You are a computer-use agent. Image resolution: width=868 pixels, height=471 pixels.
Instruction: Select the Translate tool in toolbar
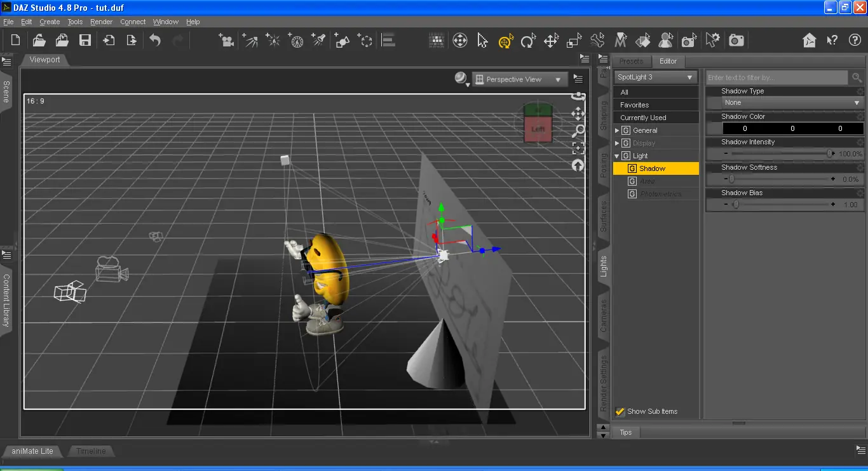coord(551,41)
